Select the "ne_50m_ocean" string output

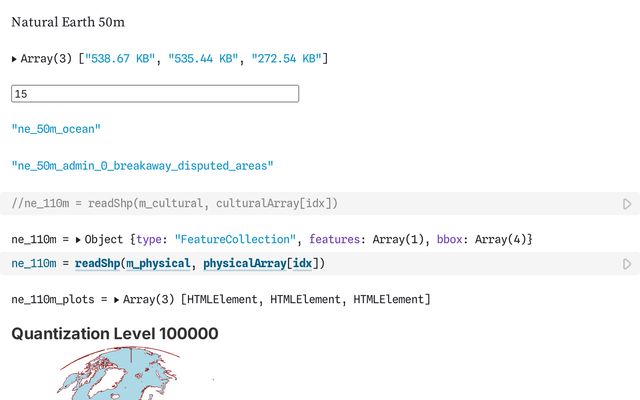tap(56, 129)
